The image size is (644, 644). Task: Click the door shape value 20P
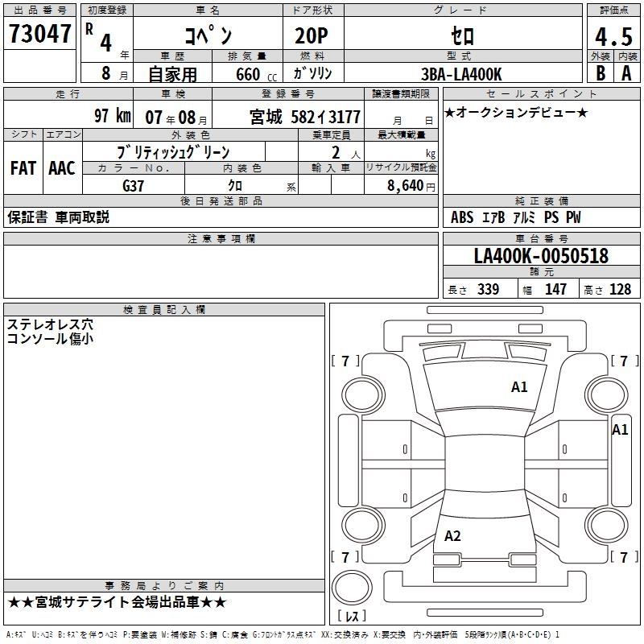(312, 36)
